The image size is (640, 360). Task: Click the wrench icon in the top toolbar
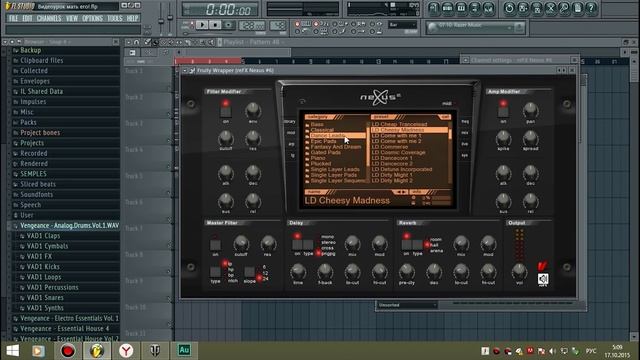(x=564, y=8)
